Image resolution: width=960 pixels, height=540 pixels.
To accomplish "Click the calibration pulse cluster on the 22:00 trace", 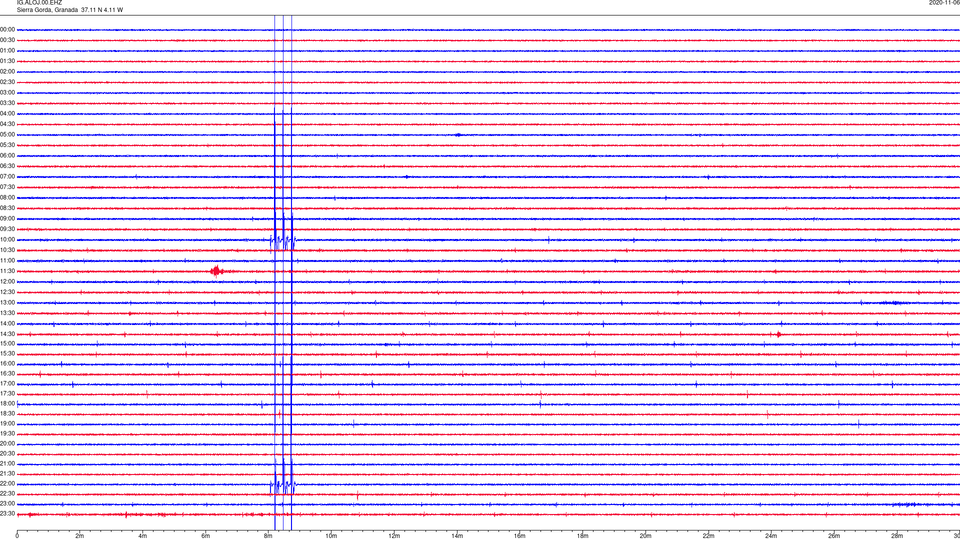I will [283, 486].
